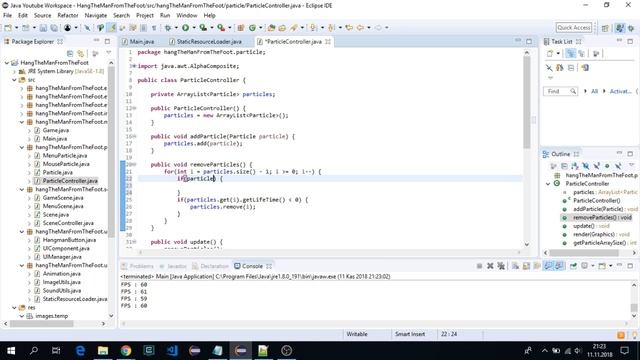Click Remove Launch icon in Console
The width and height of the screenshot is (640, 360).
pyautogui.click(x=490, y=266)
